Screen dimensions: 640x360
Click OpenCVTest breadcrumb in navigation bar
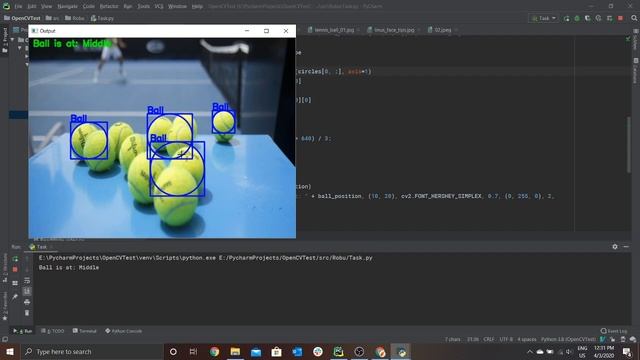pos(22,18)
